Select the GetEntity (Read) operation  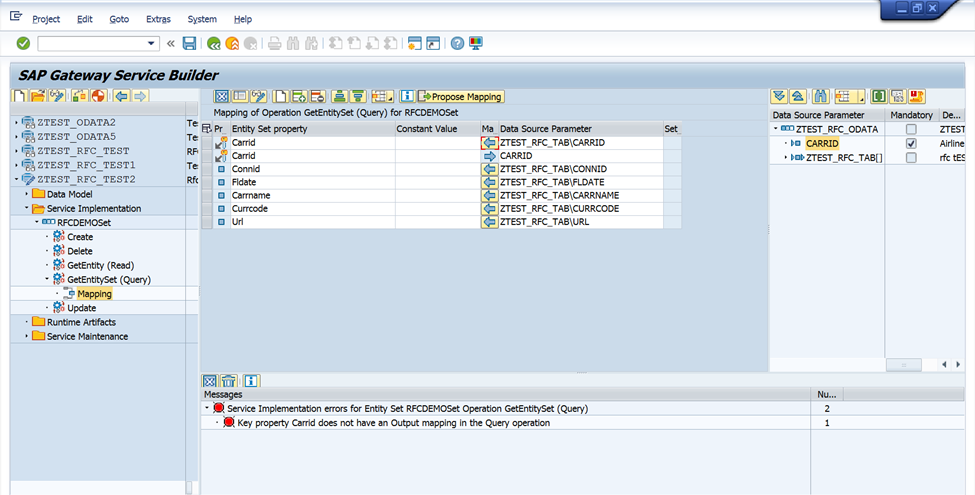pos(100,266)
